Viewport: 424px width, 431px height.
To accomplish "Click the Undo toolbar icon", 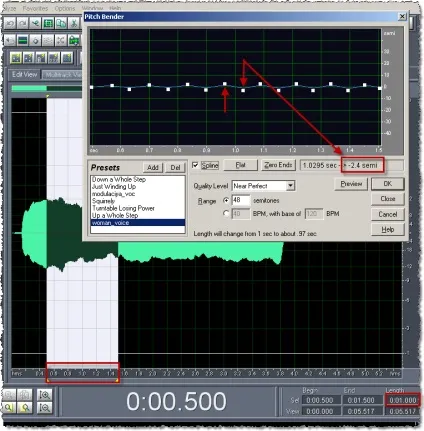I will coord(10,23).
